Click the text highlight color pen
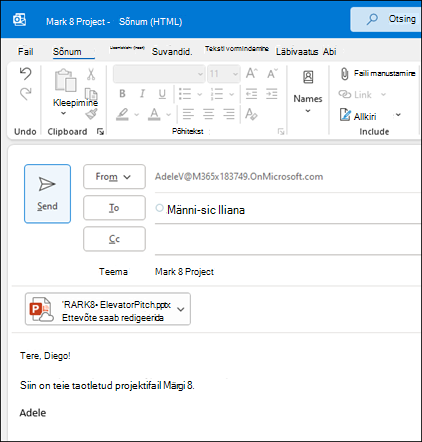The width and height of the screenshot is (422, 442). pyautogui.click(x=122, y=114)
